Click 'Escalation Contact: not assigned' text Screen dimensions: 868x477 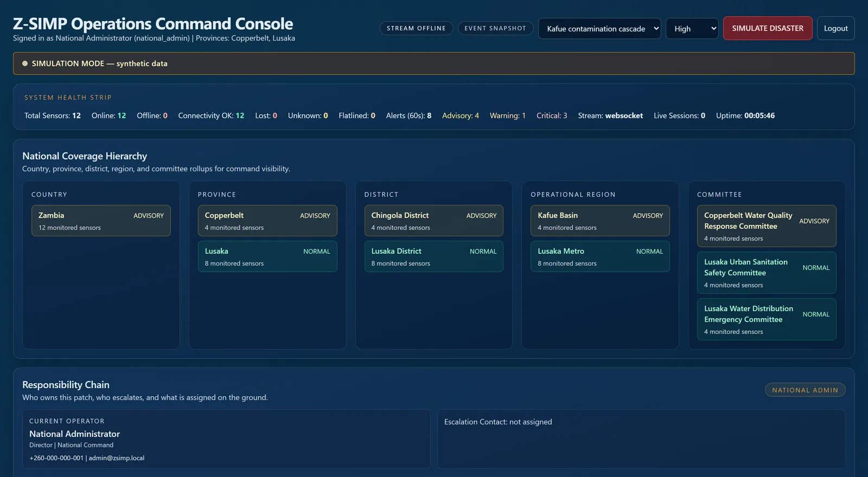(x=498, y=422)
